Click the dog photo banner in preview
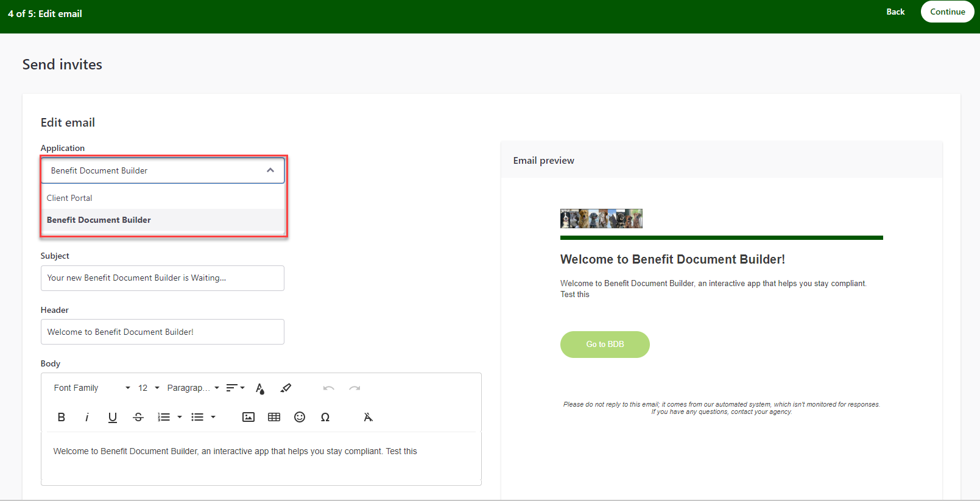Screen dimensions: 980x501 click(601, 219)
